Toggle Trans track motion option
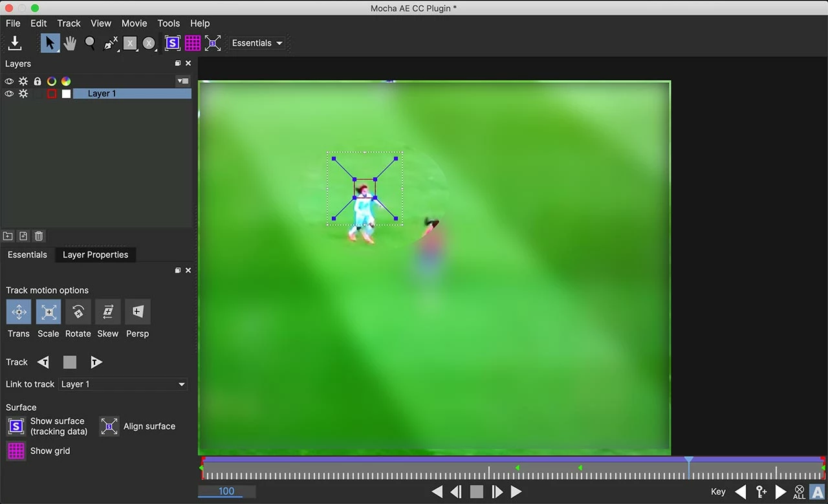Viewport: 828px width, 504px height. (19, 312)
